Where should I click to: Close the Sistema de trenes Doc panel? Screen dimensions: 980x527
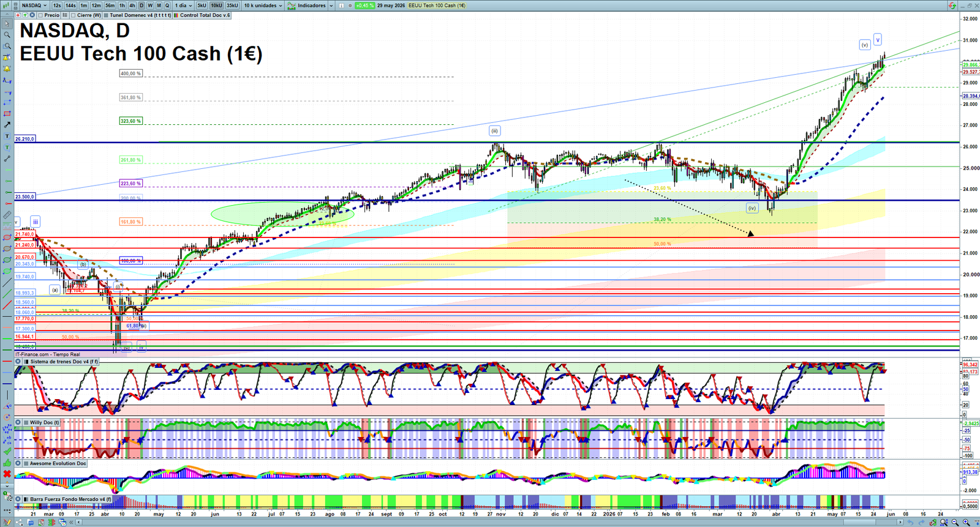pos(18,361)
